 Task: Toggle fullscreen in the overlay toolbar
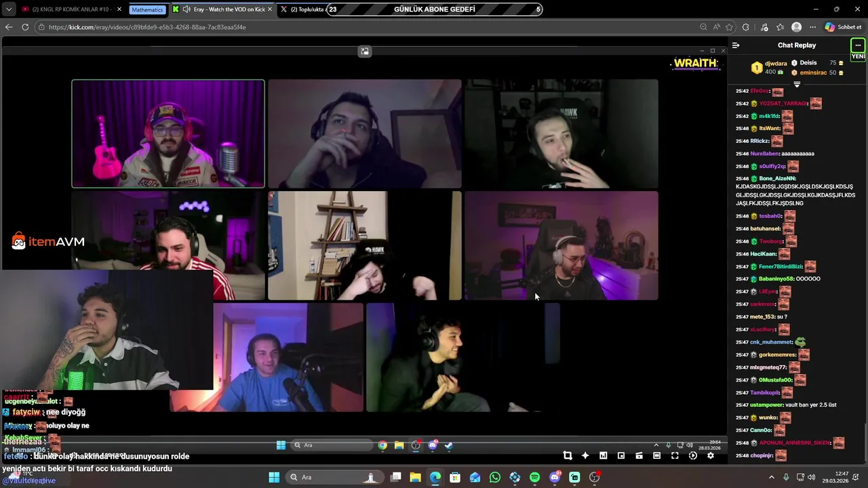click(675, 455)
